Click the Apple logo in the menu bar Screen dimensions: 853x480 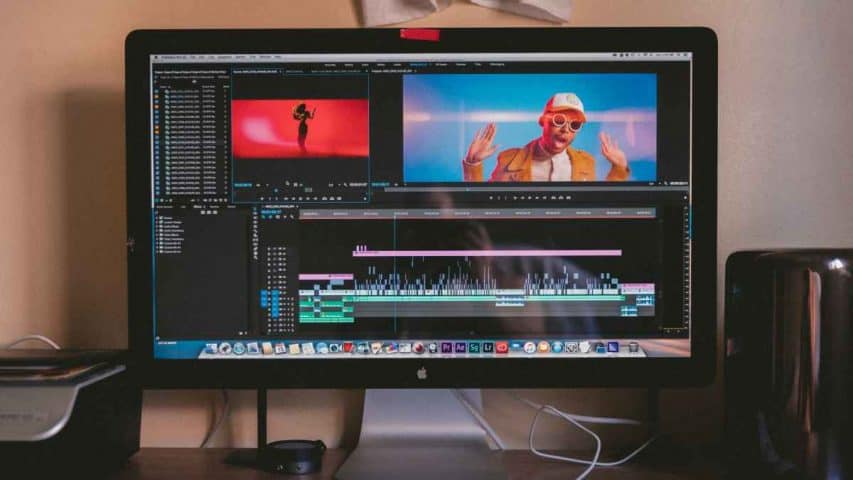[157, 57]
